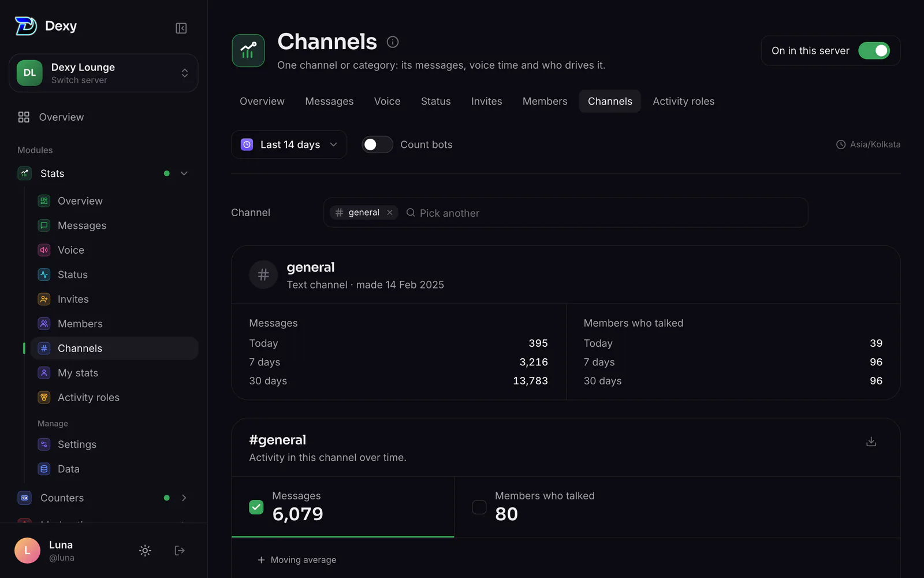
Task: Click the logout icon beside Luna
Action: (x=180, y=550)
